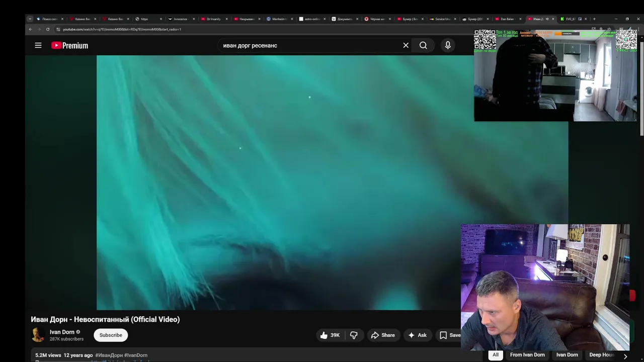Dislike the video with thumbs down
Viewport: 644px width, 362px height.
tap(354, 335)
